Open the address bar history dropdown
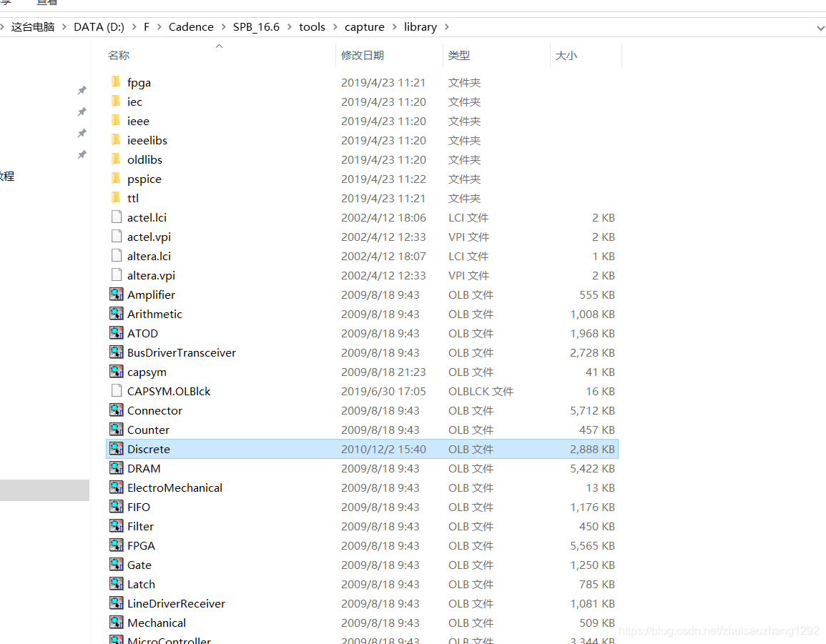 820,27
